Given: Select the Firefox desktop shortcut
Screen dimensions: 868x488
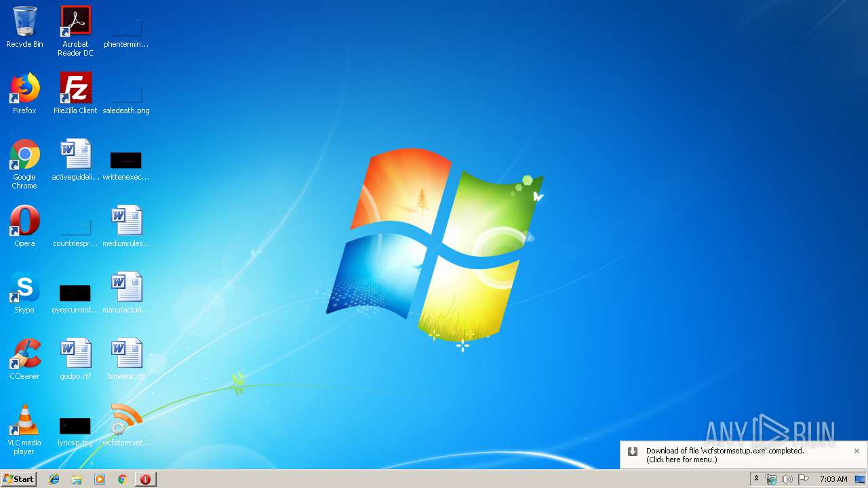Looking at the screenshot, I should tap(24, 94).
